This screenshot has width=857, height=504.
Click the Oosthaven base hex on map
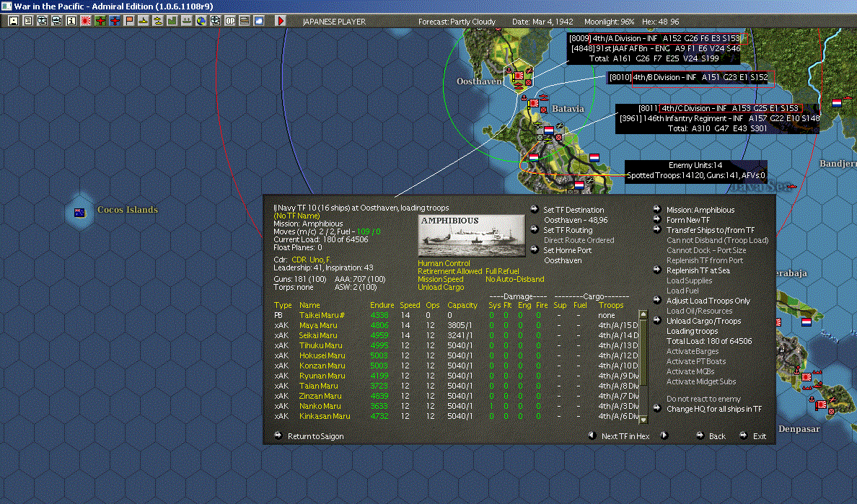click(519, 76)
